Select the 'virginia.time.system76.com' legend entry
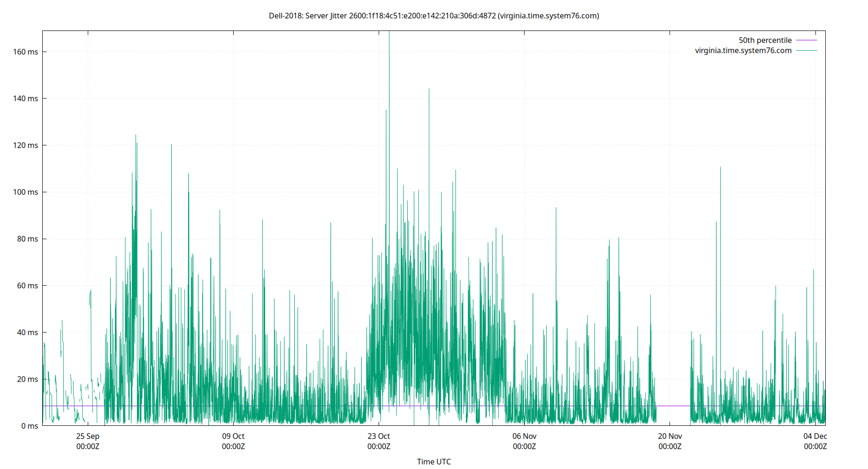868x469 pixels. pyautogui.click(x=743, y=50)
